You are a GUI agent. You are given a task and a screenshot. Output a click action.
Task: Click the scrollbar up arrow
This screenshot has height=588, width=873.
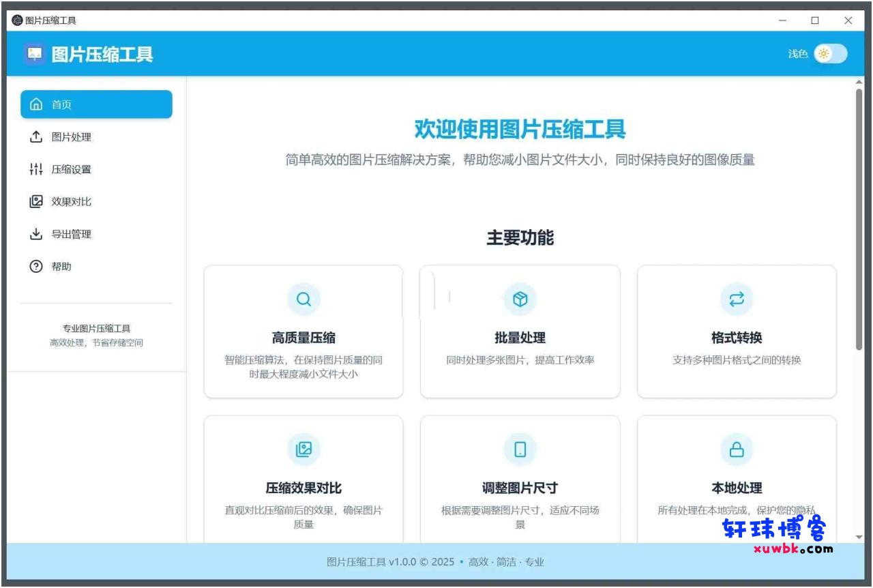click(x=859, y=83)
